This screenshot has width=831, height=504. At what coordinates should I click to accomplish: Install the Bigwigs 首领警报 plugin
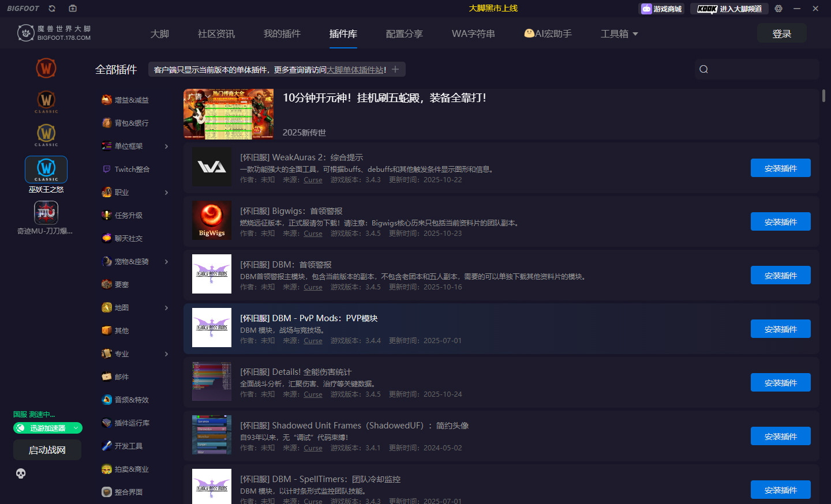pyautogui.click(x=781, y=221)
